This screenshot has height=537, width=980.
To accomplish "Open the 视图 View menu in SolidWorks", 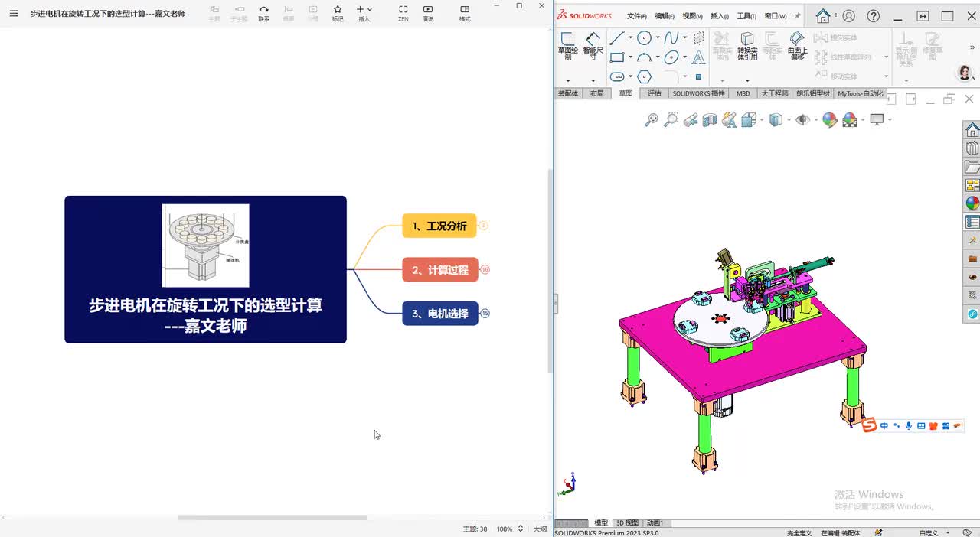I will click(692, 16).
